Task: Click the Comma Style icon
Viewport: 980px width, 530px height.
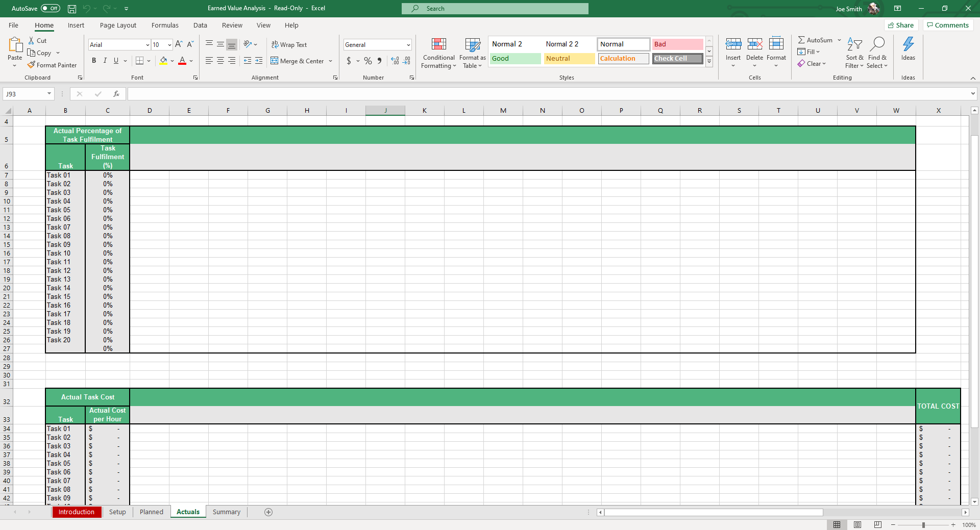Action: (379, 61)
